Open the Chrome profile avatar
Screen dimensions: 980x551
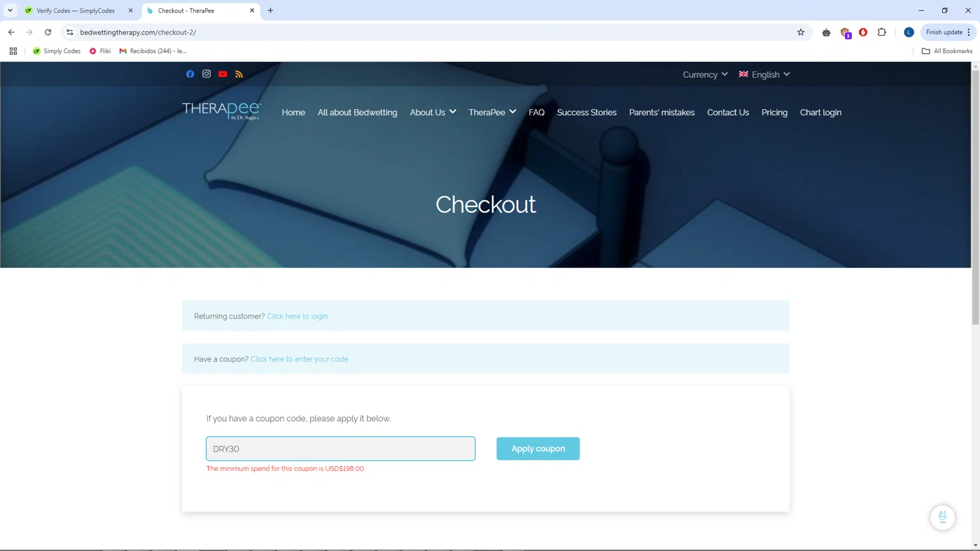click(x=909, y=32)
